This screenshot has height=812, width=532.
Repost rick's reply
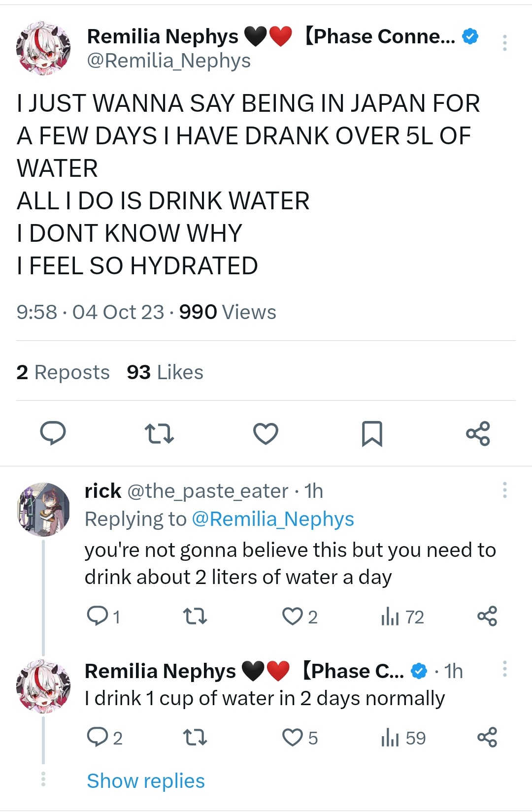click(x=195, y=617)
